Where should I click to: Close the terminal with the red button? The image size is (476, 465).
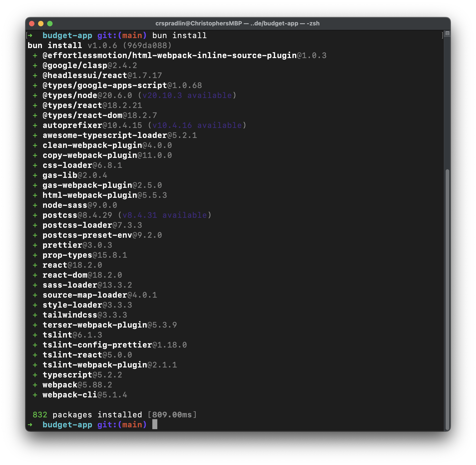(x=32, y=24)
